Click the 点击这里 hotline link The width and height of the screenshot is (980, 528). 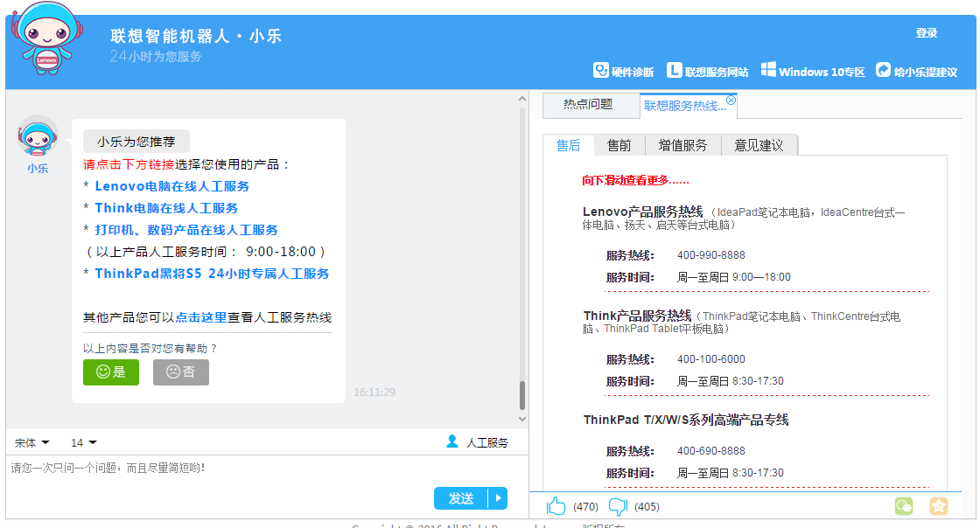click(x=200, y=317)
